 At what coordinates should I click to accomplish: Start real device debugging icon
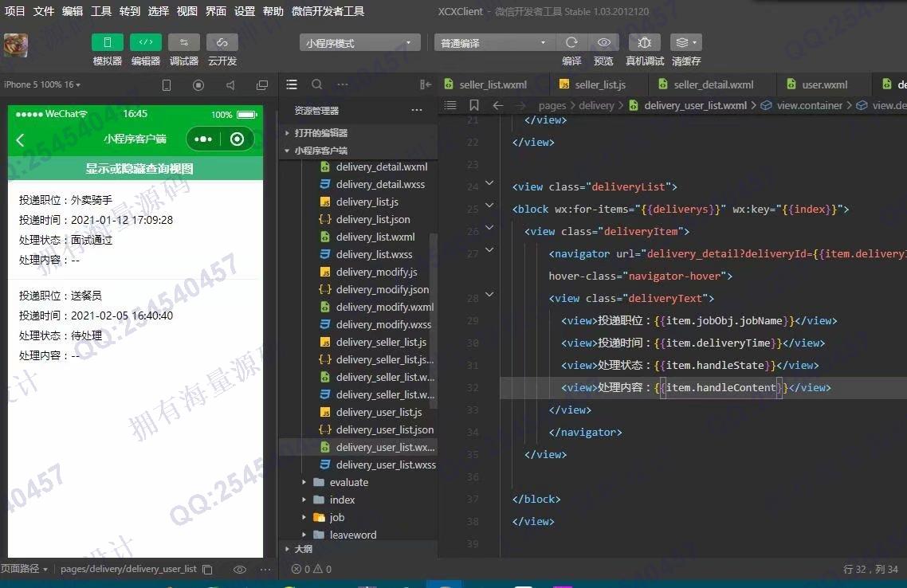tap(645, 42)
